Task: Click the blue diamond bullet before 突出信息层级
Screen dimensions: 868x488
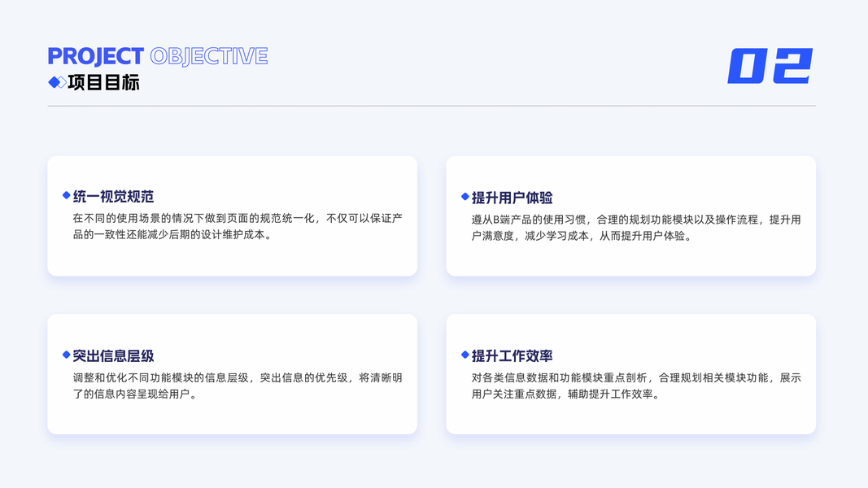Action: click(x=67, y=355)
